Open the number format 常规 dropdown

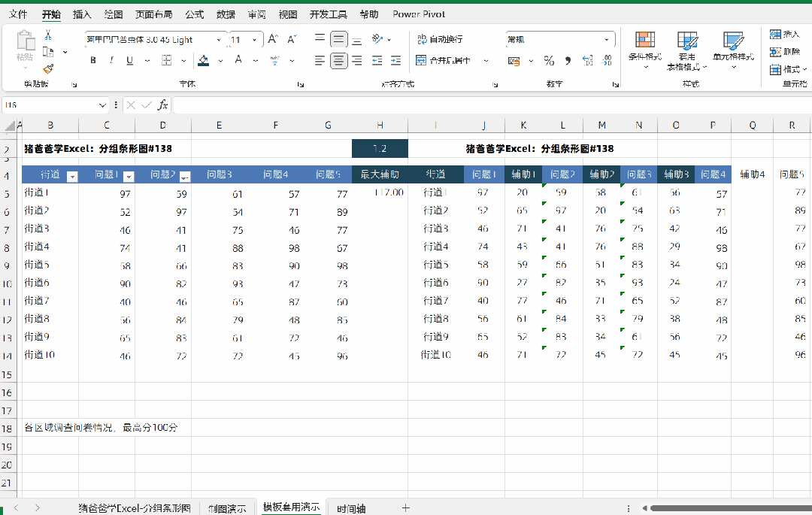coord(607,40)
